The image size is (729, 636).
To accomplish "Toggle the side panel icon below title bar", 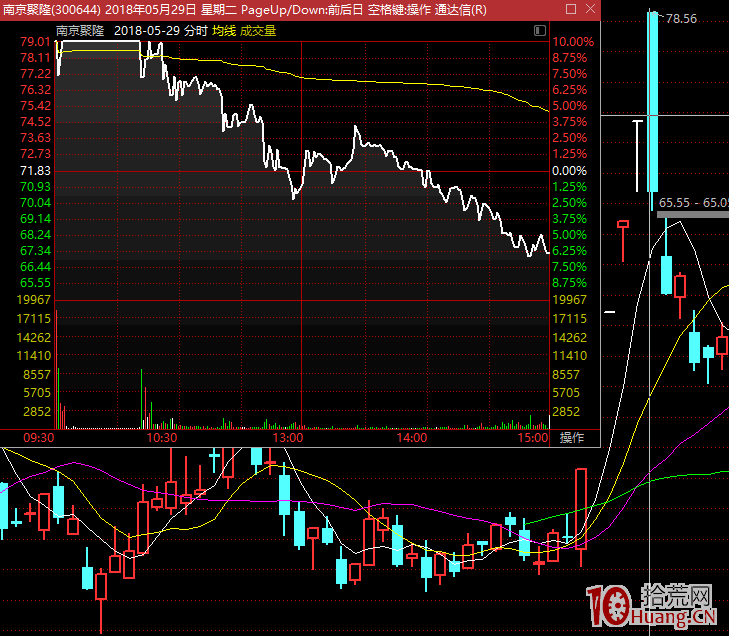I will (x=538, y=30).
